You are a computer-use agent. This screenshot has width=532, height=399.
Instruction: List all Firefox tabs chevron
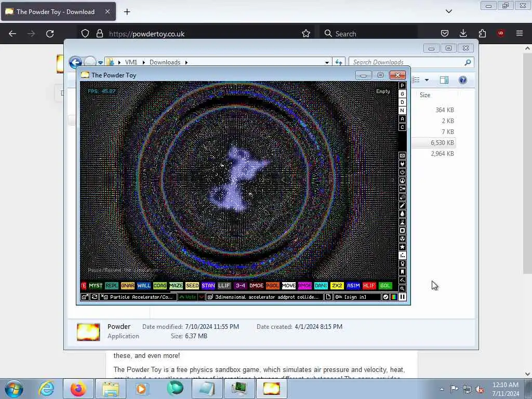click(448, 11)
